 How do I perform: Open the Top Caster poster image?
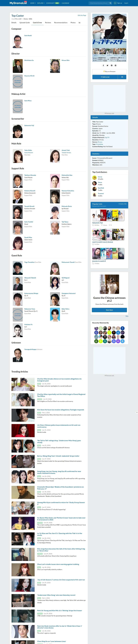(109, 38)
